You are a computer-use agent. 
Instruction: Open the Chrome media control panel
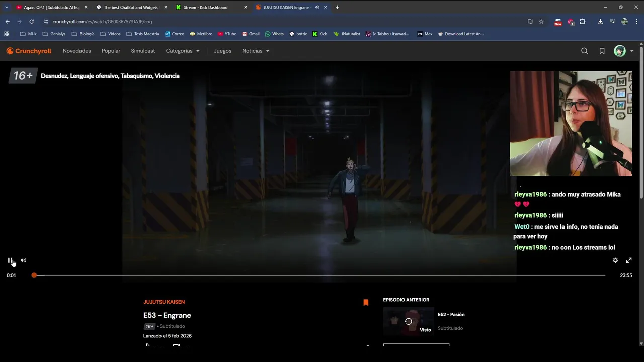coord(612,21)
